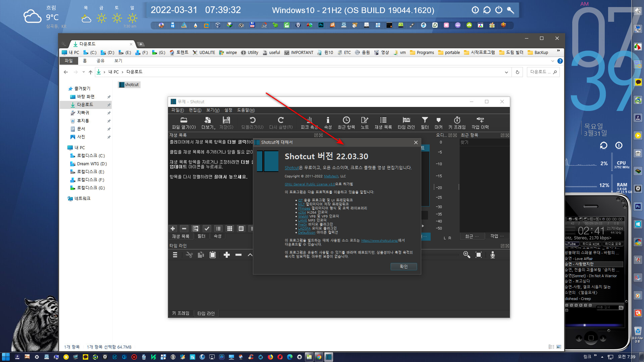The width and height of the screenshot is (644, 362).
Task: Float the 재생 목록 panel with the undock icon
Action: click(316, 135)
